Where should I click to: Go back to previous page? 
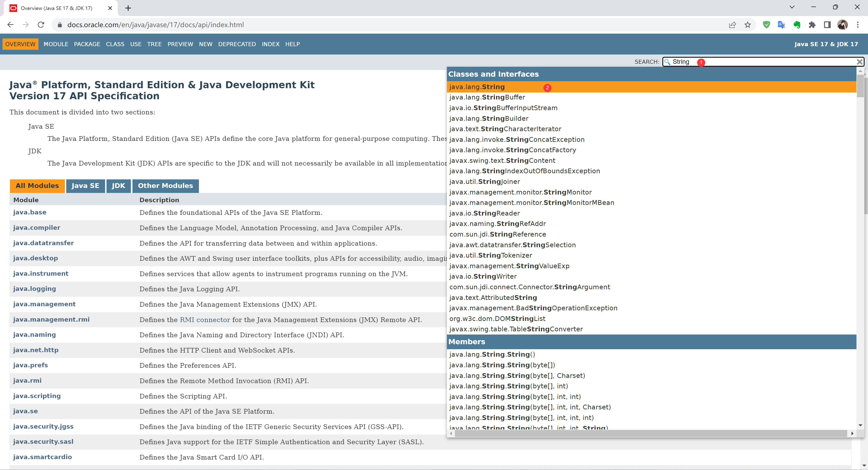point(10,25)
